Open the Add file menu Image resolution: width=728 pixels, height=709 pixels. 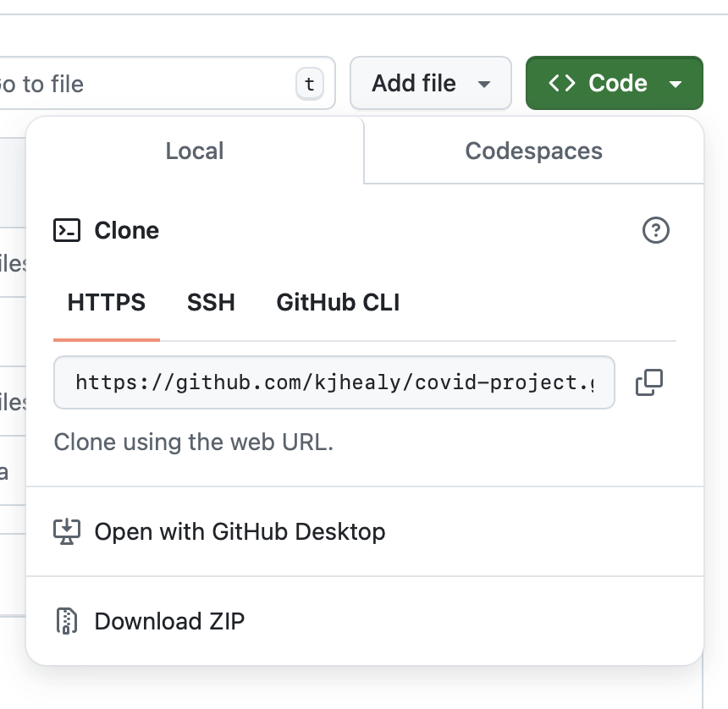pos(414,83)
